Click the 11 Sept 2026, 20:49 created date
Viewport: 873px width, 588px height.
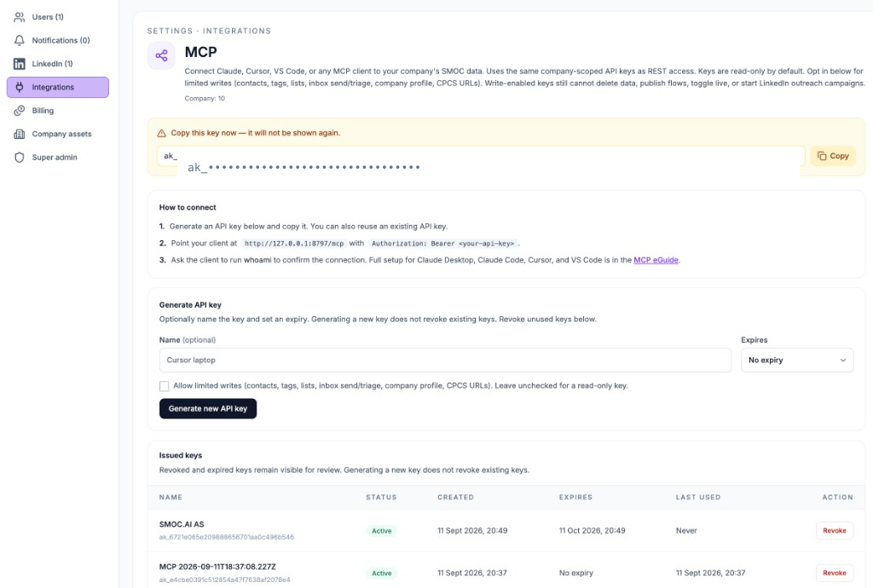click(x=472, y=531)
